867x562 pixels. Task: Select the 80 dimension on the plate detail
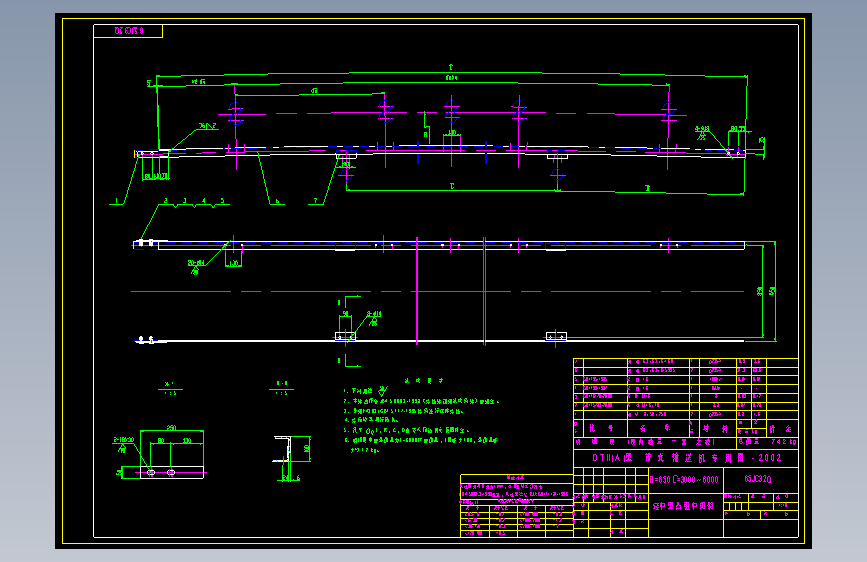click(x=161, y=441)
